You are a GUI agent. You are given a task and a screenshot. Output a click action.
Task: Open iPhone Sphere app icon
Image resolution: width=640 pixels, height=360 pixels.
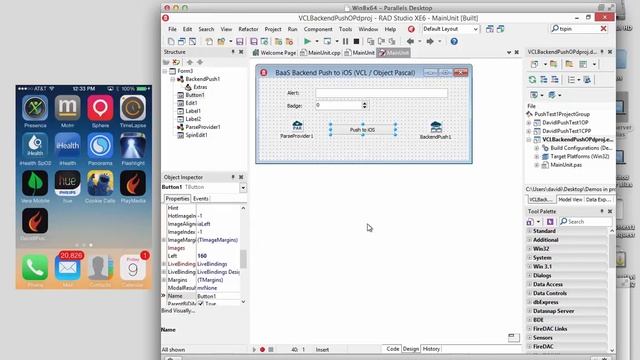point(100,108)
